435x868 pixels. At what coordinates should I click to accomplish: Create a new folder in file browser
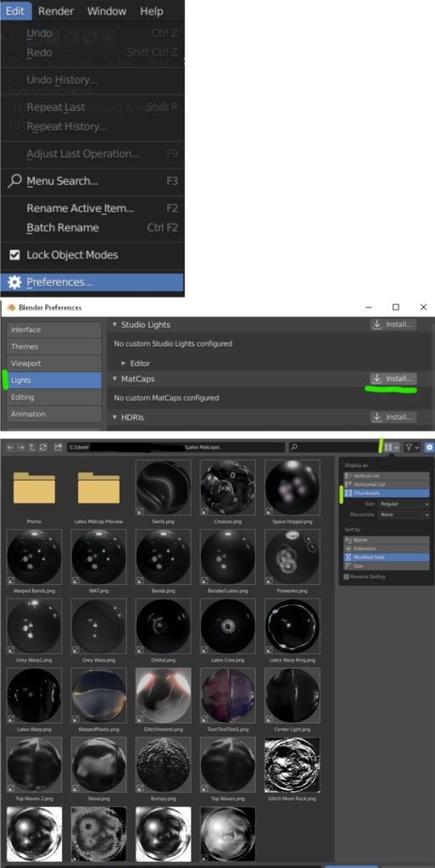click(x=58, y=448)
